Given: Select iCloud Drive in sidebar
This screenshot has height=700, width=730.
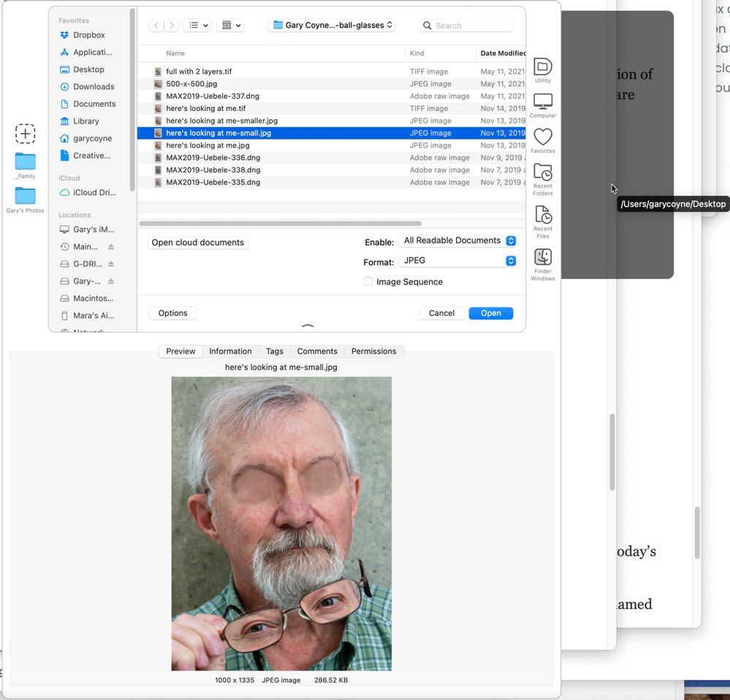Looking at the screenshot, I should click(x=88, y=192).
